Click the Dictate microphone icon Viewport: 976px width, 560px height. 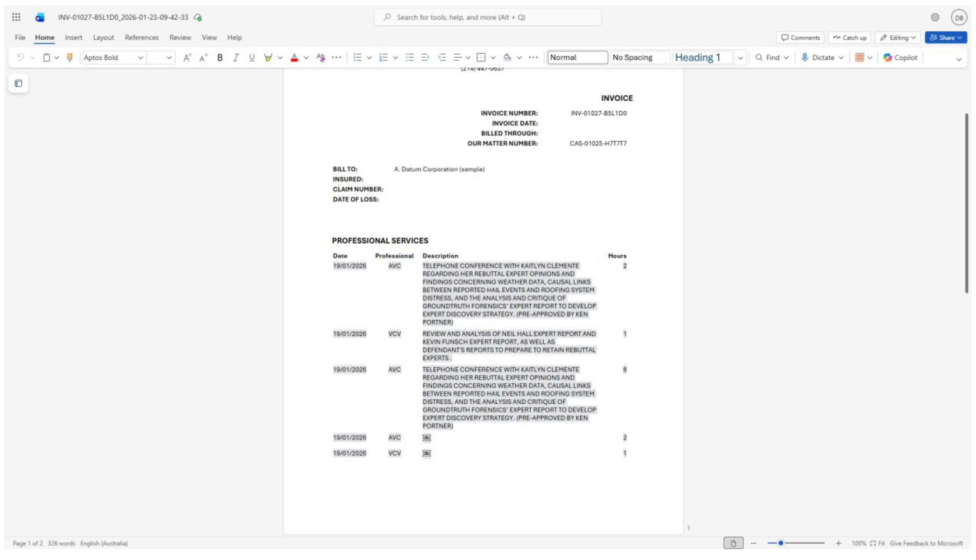805,58
